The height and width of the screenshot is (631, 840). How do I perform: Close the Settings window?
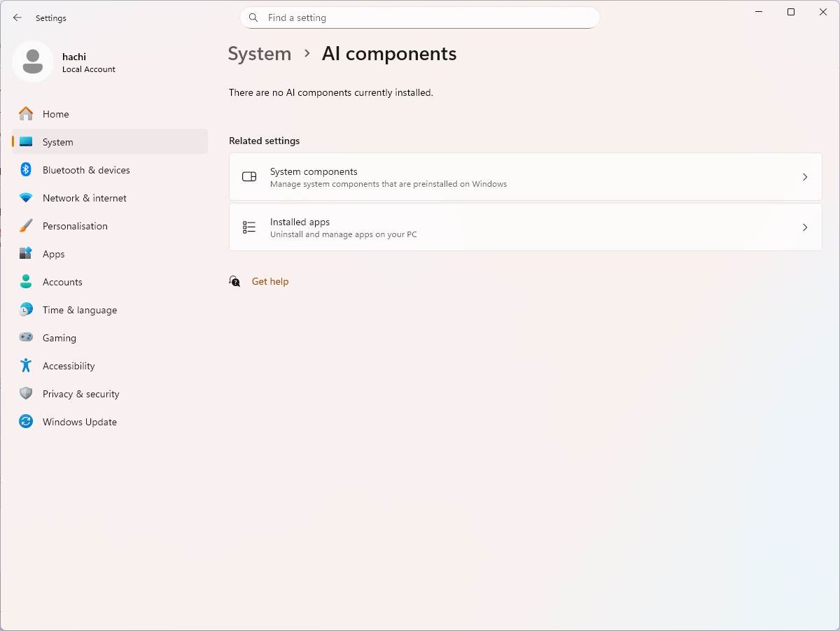coord(823,12)
